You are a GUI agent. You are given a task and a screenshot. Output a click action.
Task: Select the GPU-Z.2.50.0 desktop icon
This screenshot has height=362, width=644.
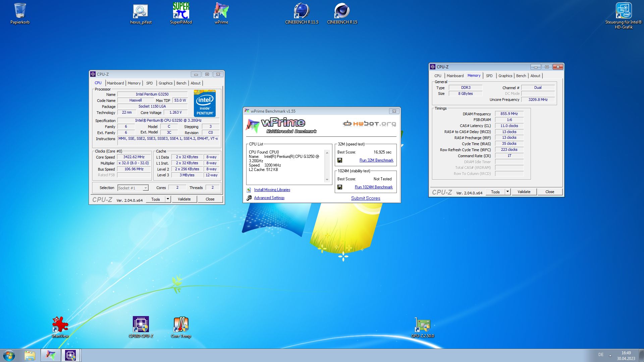(x=423, y=327)
